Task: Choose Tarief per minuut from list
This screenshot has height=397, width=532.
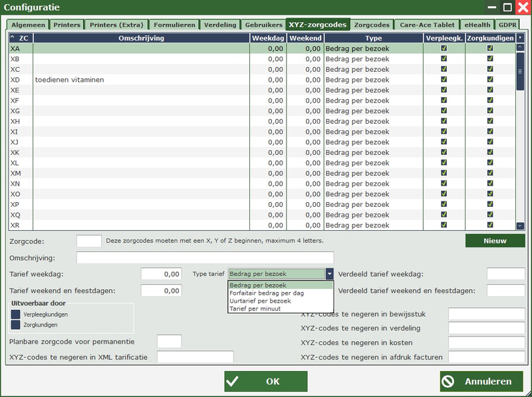Action: [255, 309]
